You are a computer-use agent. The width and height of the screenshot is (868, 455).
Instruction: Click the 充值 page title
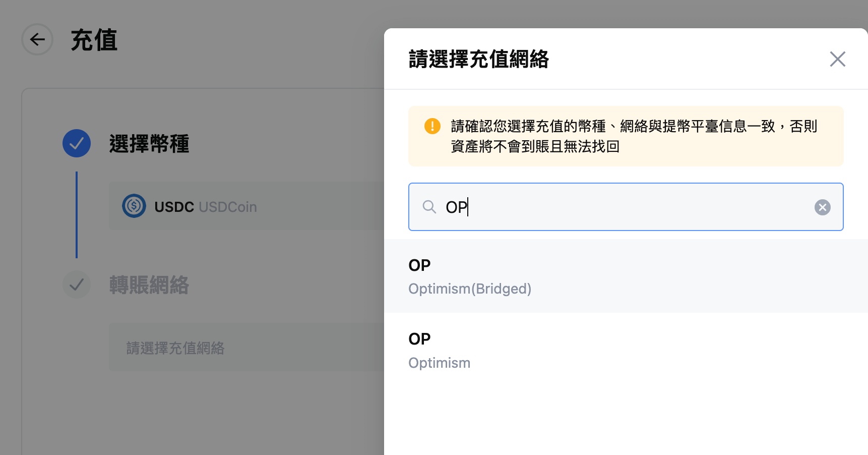coord(94,40)
